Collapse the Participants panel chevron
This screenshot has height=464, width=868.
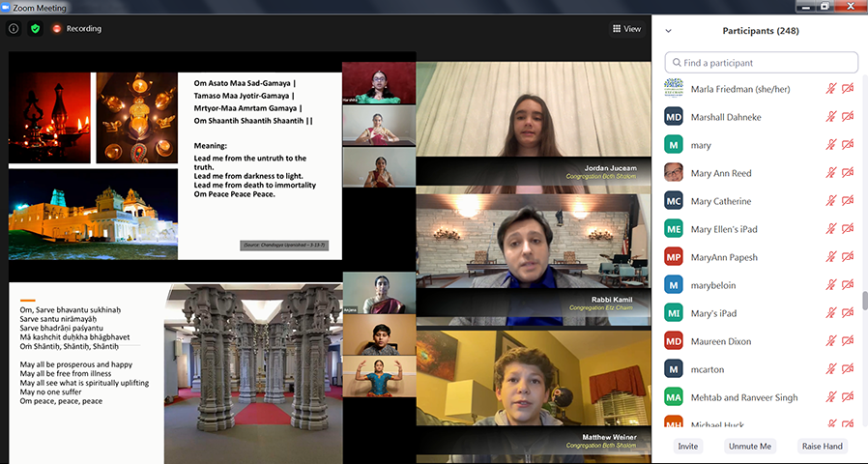pos(668,31)
